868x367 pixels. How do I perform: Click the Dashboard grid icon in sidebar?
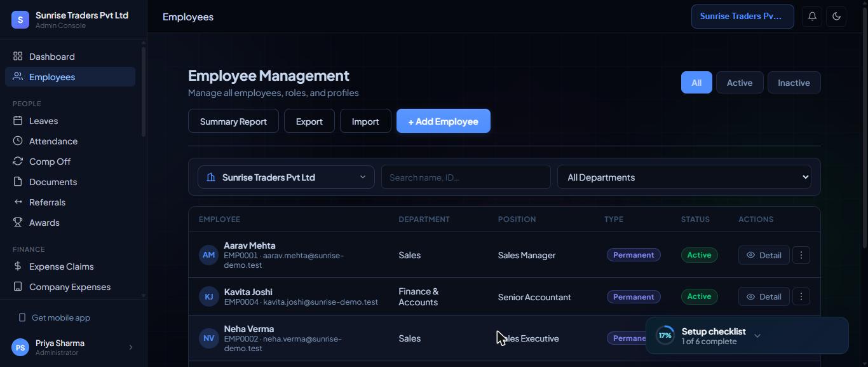(18, 57)
